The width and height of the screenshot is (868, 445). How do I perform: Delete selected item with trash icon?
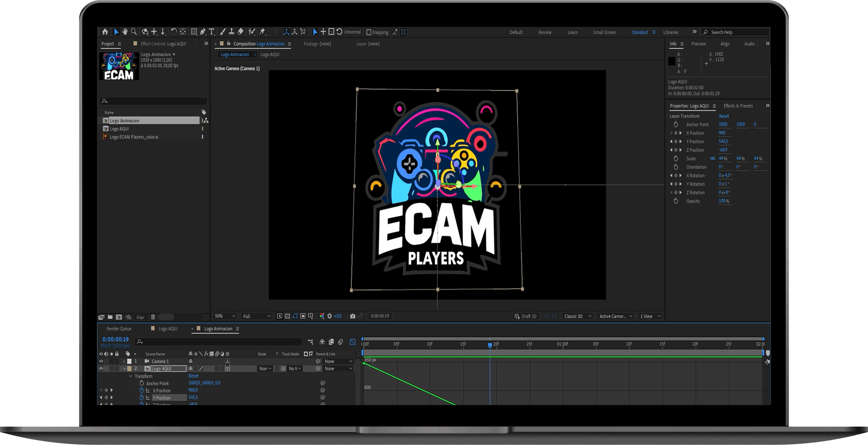(153, 317)
